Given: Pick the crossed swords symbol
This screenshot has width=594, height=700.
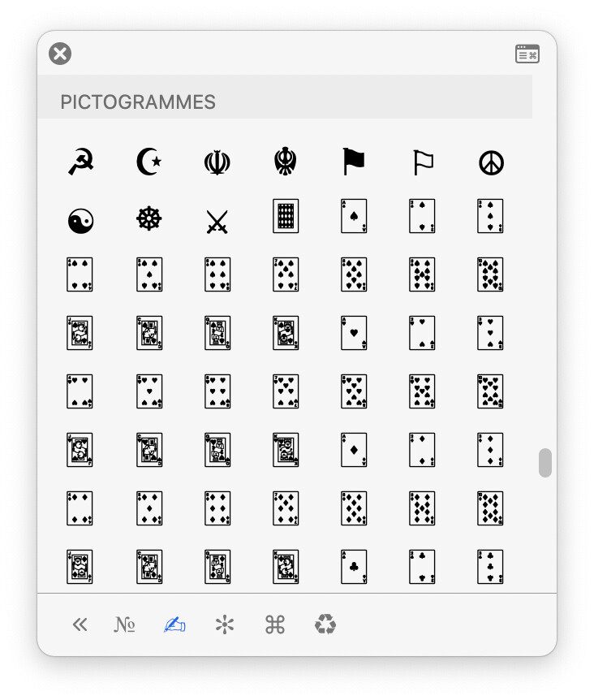Looking at the screenshot, I should (x=217, y=222).
